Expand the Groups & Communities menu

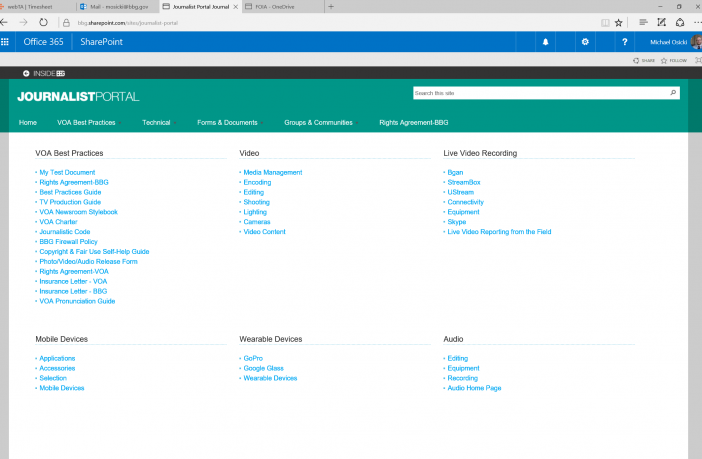pos(321,122)
